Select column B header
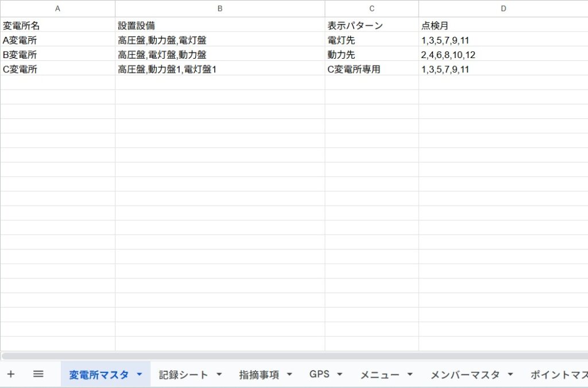Screen dimensions: 588x388 click(x=220, y=9)
